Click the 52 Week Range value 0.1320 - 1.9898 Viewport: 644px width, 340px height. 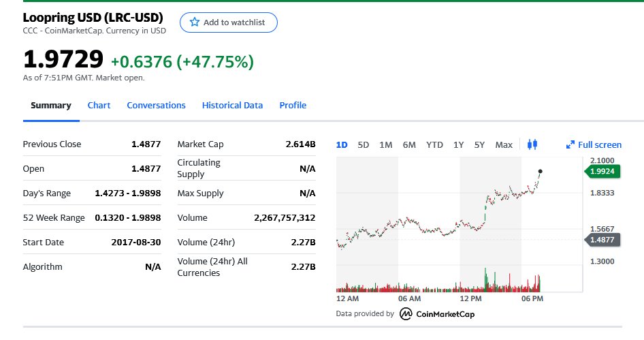pyautogui.click(x=128, y=218)
